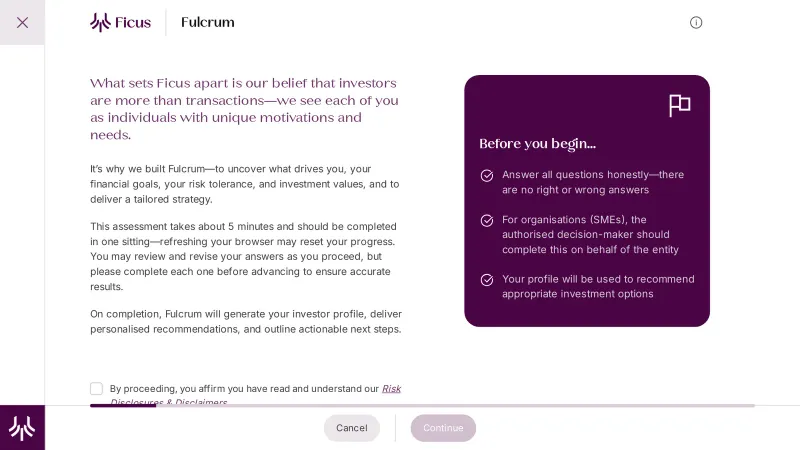Click the Fulcrum title in the header
800x450 pixels.
click(x=208, y=22)
